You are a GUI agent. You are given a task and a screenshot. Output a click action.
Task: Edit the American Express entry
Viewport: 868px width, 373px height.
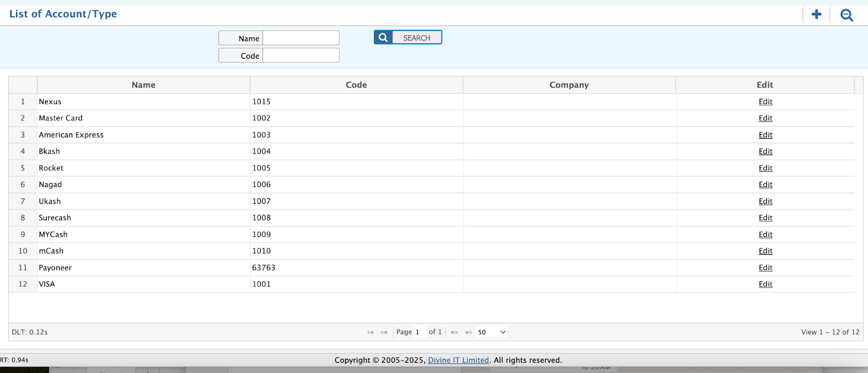point(765,135)
